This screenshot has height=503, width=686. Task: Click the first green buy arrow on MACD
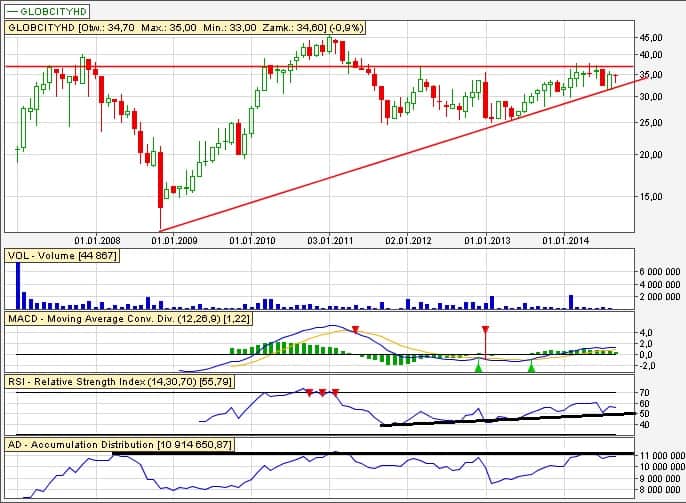tap(479, 369)
